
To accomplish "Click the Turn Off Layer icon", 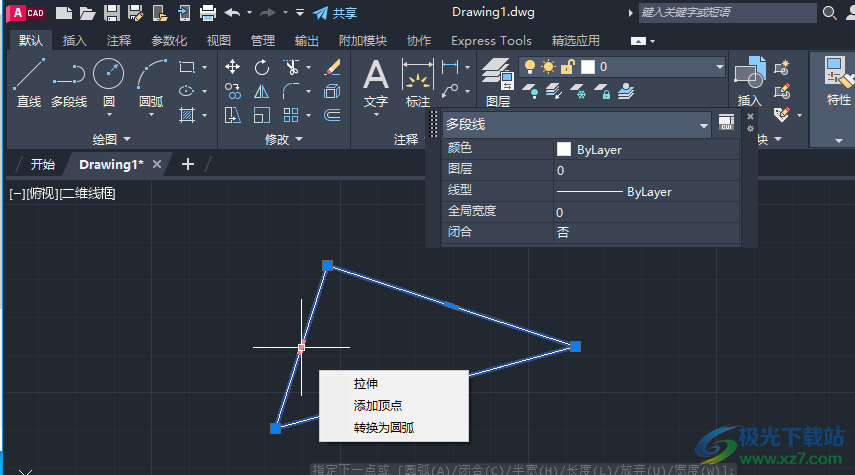I will click(530, 91).
